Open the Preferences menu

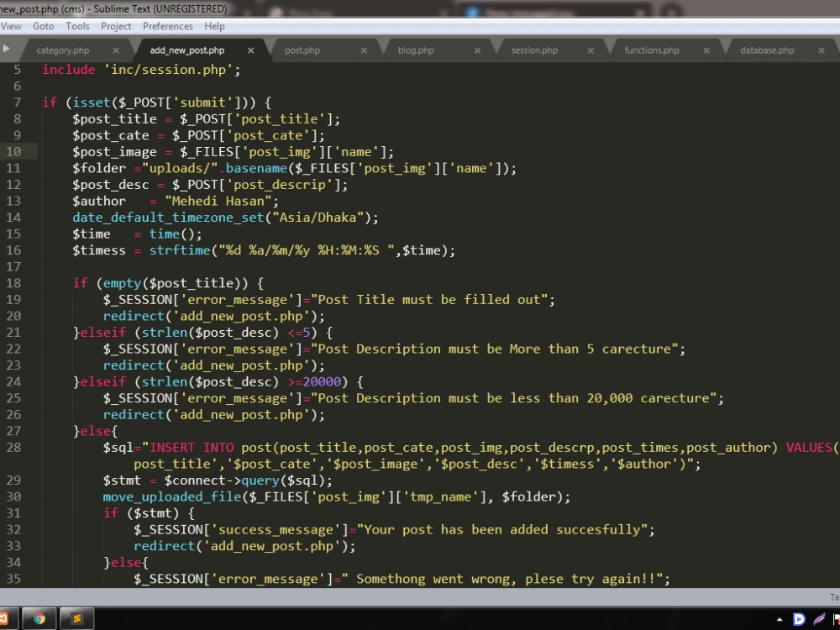(168, 26)
